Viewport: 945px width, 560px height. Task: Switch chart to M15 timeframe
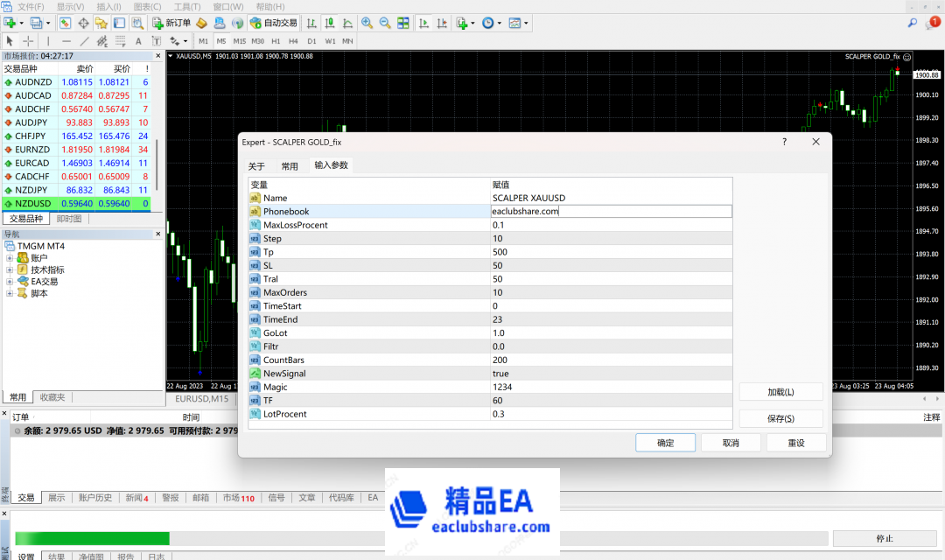(239, 41)
